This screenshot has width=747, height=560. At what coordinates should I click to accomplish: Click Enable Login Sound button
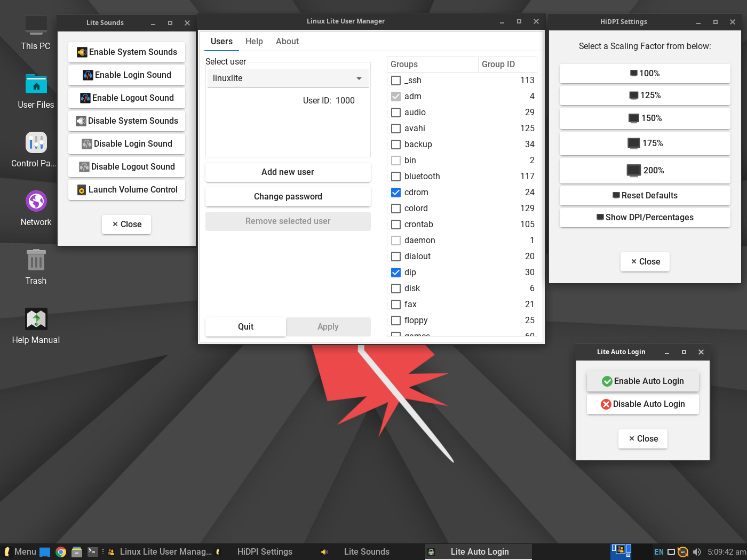(x=126, y=75)
